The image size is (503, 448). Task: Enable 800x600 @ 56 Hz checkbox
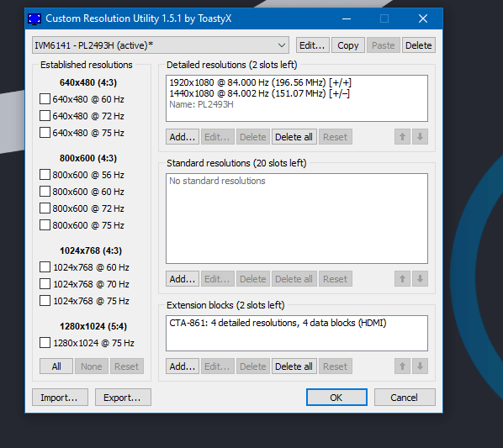click(x=45, y=175)
